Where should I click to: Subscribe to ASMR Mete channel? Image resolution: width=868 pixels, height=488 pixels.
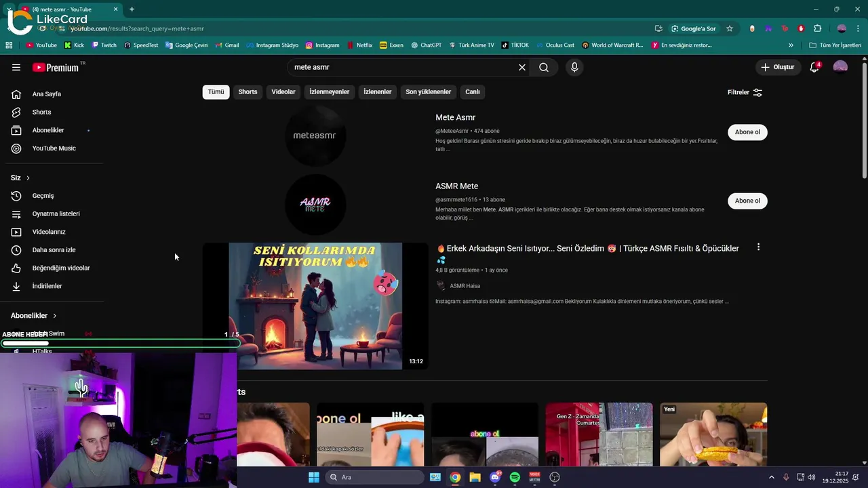pos(747,201)
